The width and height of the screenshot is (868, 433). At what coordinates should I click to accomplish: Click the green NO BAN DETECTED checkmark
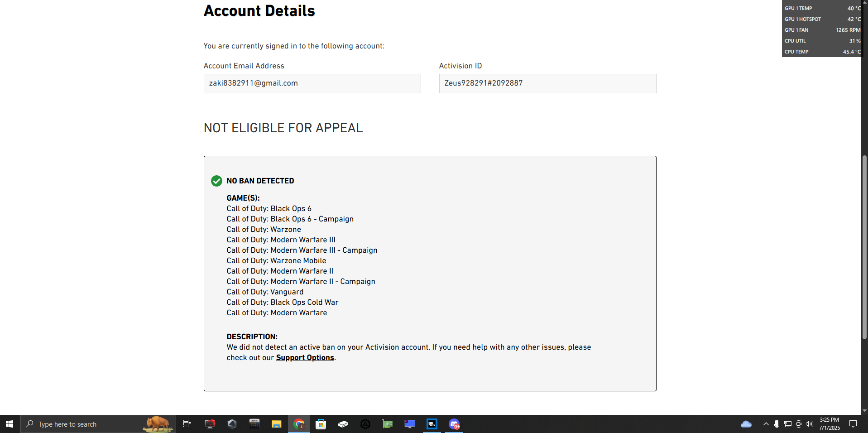click(216, 181)
